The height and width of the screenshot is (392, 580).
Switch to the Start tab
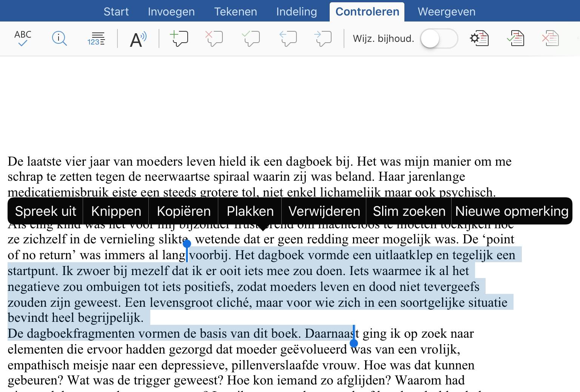tap(116, 11)
